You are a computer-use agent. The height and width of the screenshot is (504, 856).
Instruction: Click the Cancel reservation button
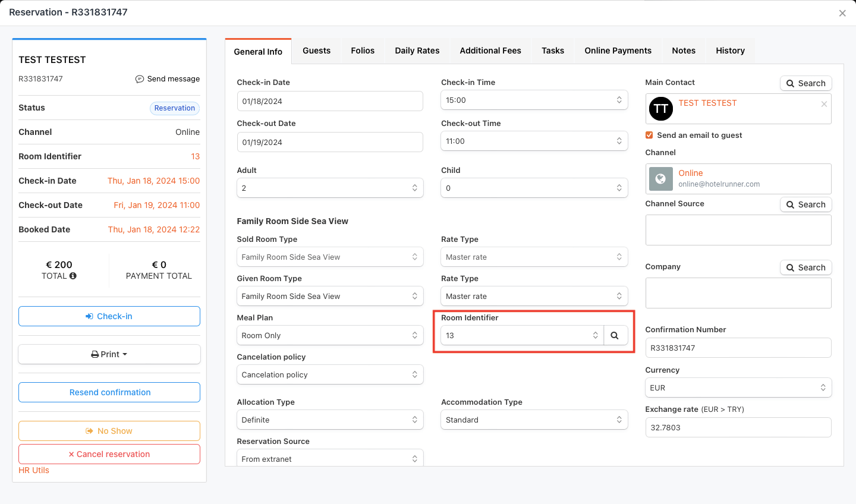[x=109, y=454]
